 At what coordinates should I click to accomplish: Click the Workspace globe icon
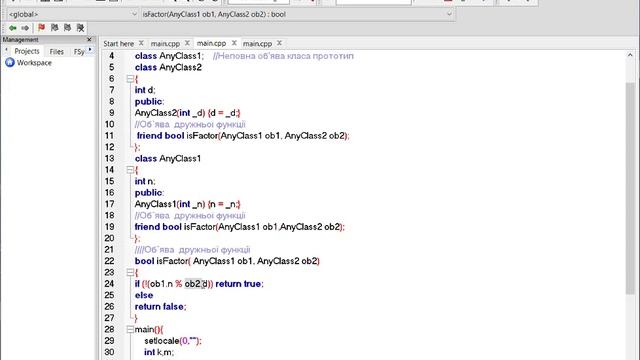click(x=10, y=62)
